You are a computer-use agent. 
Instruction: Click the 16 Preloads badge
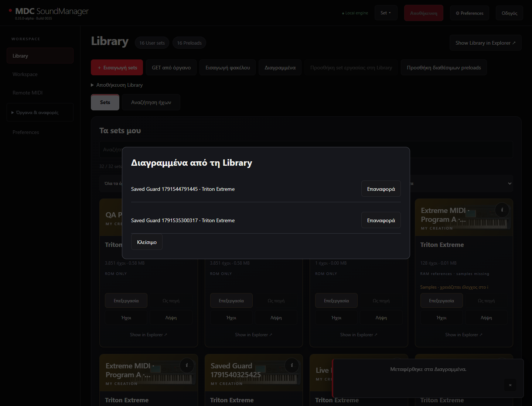coord(189,43)
